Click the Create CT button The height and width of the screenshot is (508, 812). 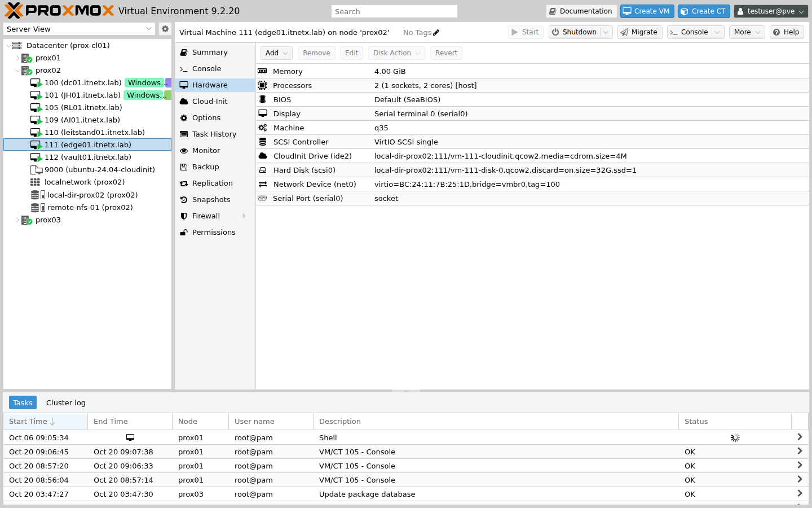704,11
